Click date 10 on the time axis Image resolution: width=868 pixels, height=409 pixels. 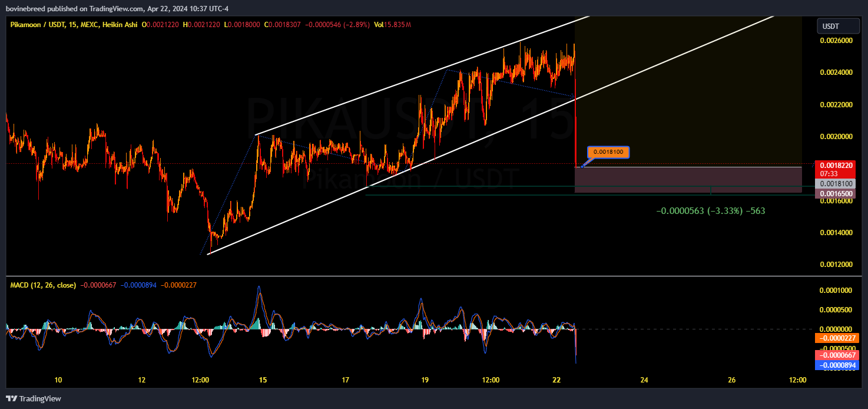click(x=58, y=380)
